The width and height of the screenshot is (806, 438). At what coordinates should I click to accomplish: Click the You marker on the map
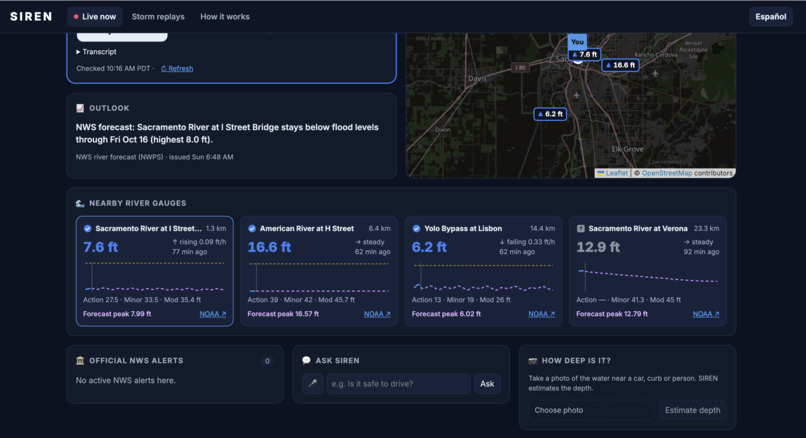(577, 42)
